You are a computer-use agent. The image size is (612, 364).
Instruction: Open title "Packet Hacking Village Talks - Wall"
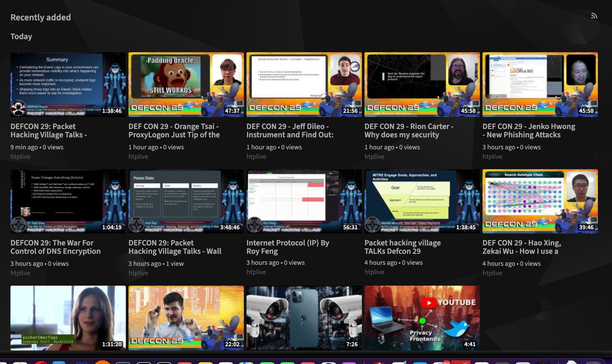click(175, 247)
